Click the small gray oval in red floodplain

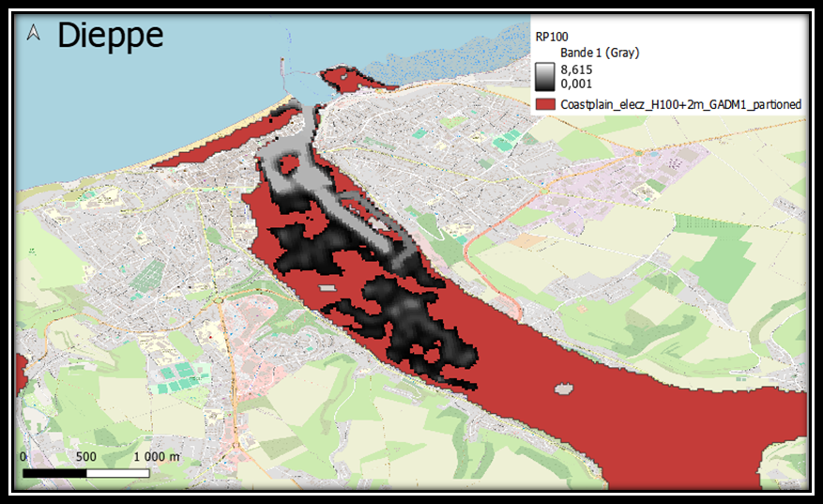coord(563,388)
